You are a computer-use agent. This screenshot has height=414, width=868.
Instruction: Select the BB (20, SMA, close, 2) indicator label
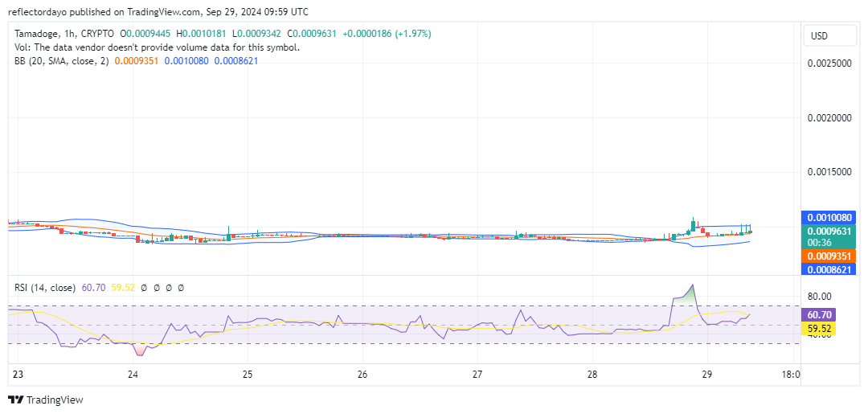pyautogui.click(x=62, y=61)
